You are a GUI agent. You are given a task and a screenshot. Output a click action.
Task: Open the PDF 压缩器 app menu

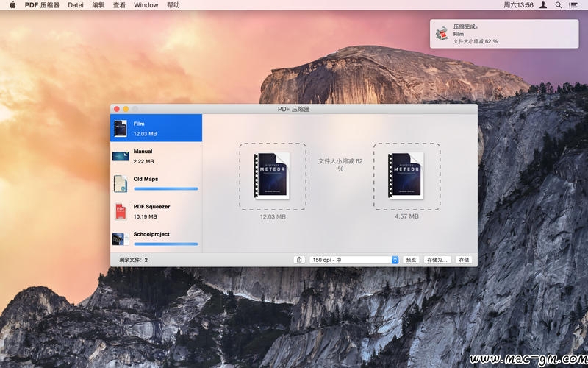click(42, 5)
